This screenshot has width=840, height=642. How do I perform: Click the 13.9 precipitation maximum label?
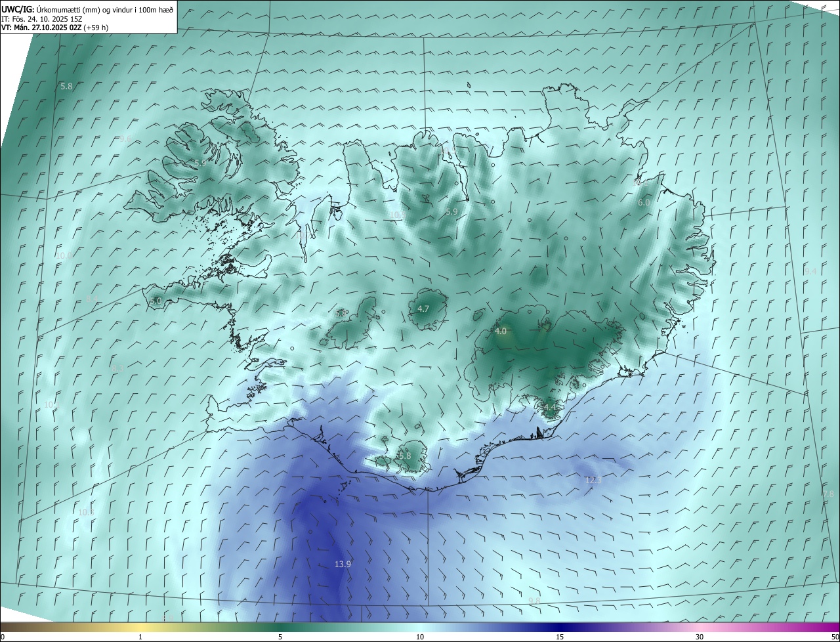(x=343, y=564)
